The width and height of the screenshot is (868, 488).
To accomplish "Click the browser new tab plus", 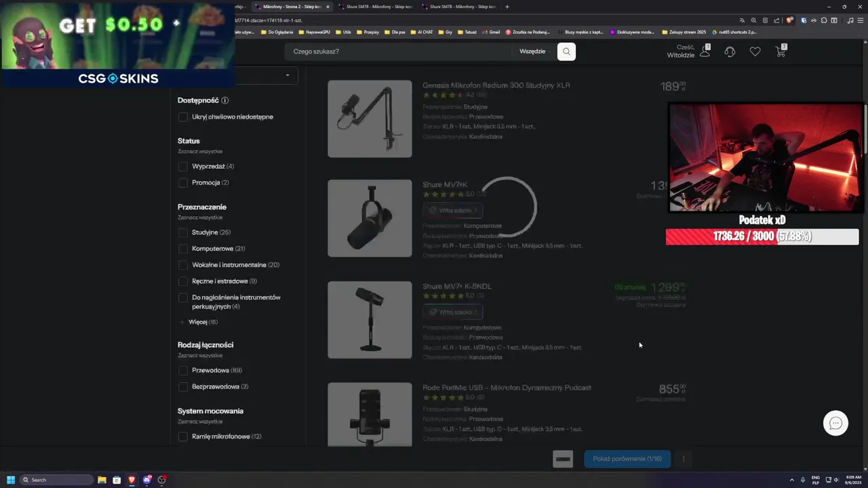I will (507, 7).
